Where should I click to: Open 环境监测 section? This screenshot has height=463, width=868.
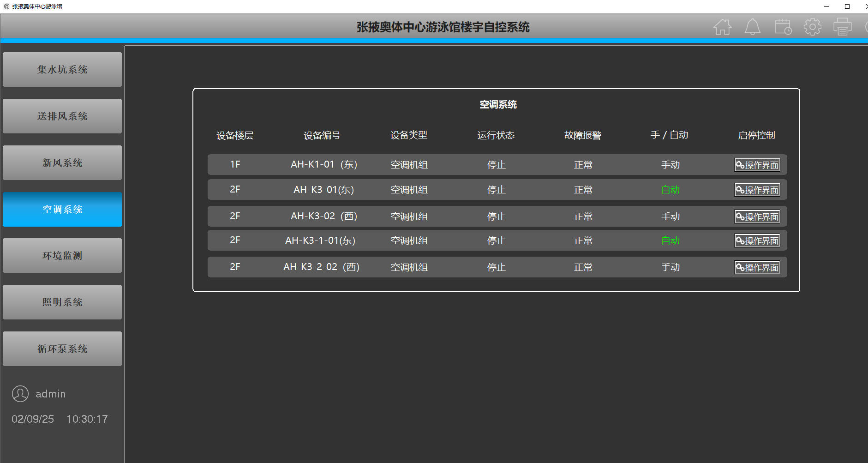(x=62, y=256)
